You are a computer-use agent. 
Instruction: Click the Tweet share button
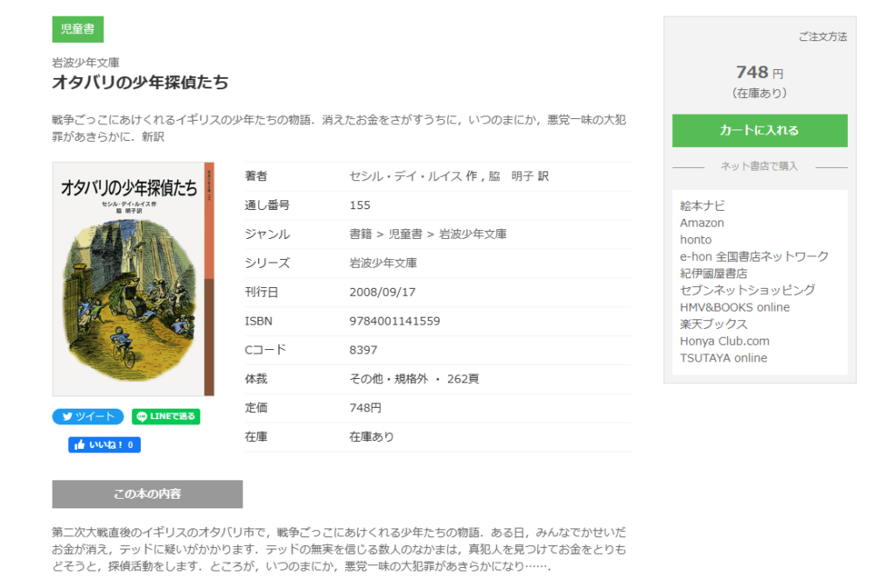87,416
